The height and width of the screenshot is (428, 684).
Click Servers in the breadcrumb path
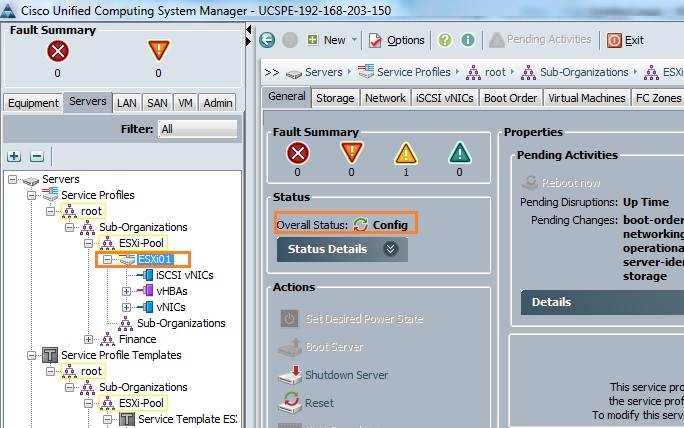[x=323, y=72]
